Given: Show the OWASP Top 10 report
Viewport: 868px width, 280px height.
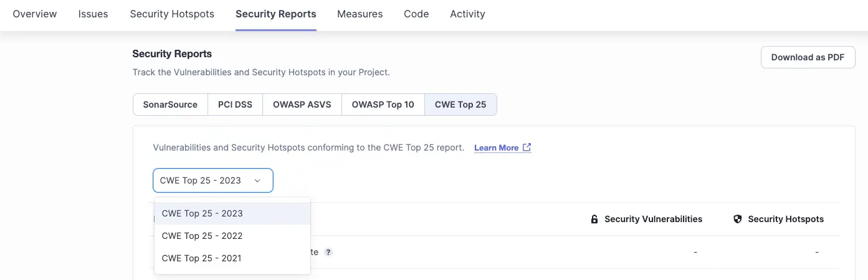Looking at the screenshot, I should 383,105.
